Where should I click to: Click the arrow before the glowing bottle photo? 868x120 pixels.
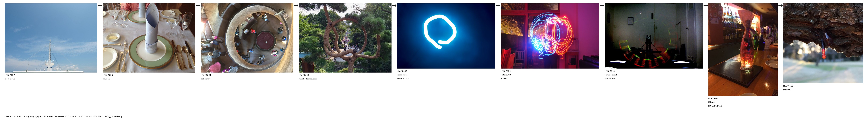point(706,5)
